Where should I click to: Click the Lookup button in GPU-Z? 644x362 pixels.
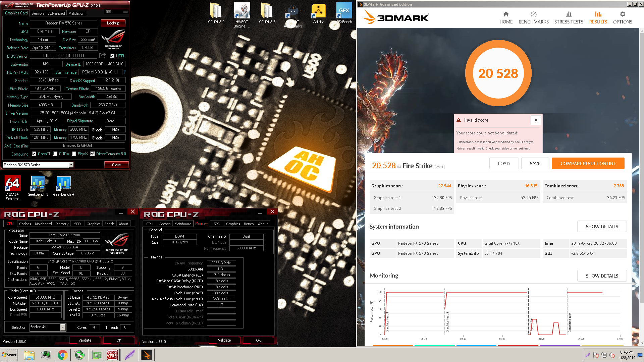(x=113, y=23)
